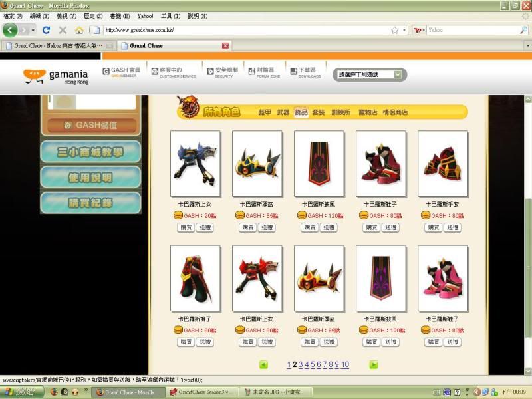Open 討論區 Forum Zone
The width and height of the screenshot is (532, 399).
[x=264, y=72]
